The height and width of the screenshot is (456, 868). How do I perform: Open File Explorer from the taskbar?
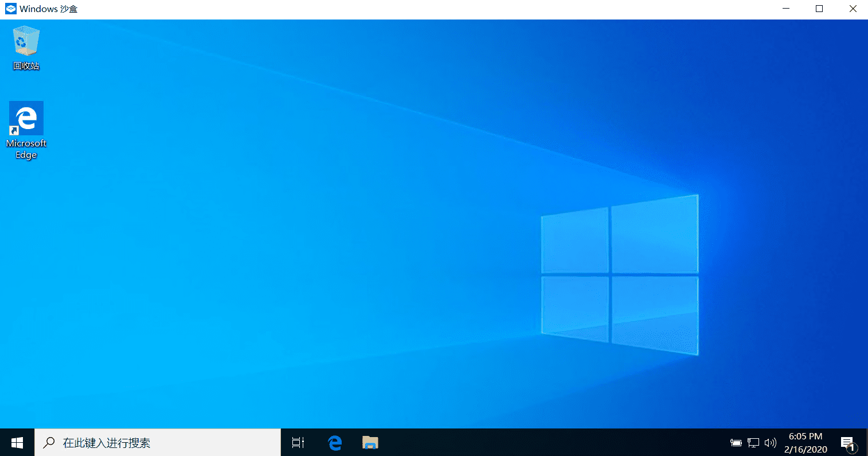[370, 442]
